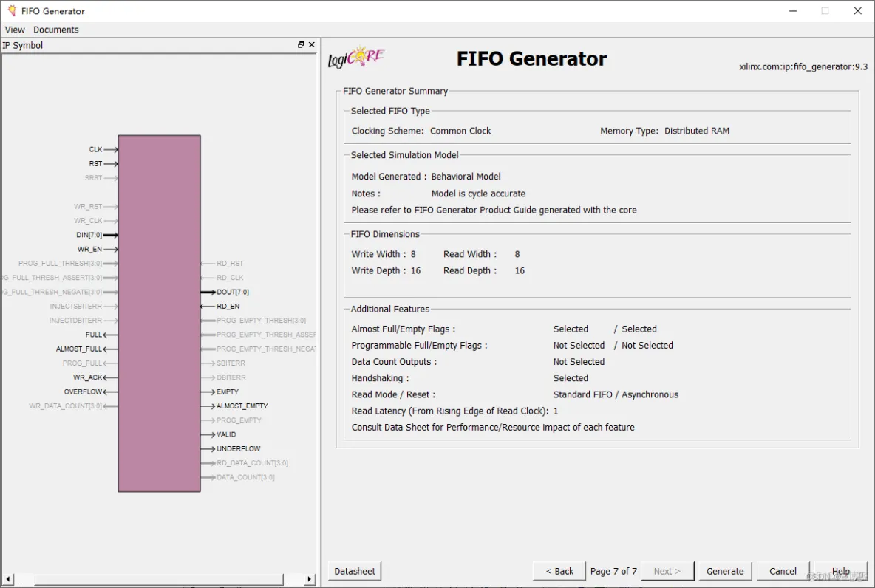Screen dimensions: 875x588
Task: Click the LogiCORE logo
Action: [356, 57]
